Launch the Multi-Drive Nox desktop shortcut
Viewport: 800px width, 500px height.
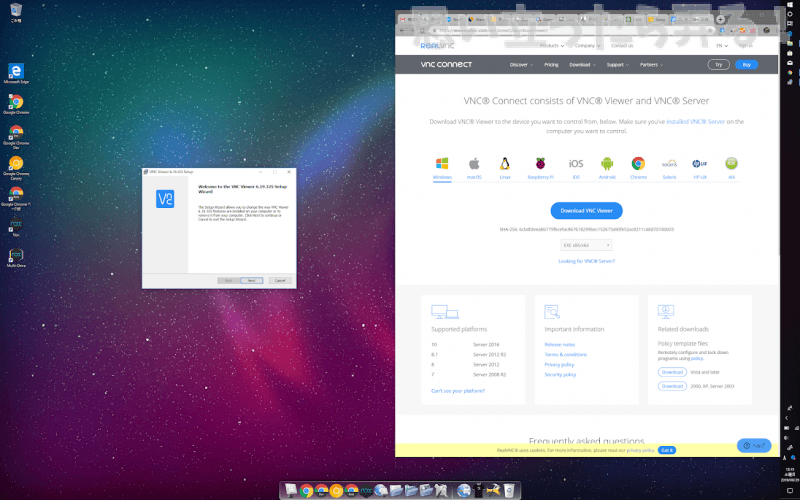16,257
